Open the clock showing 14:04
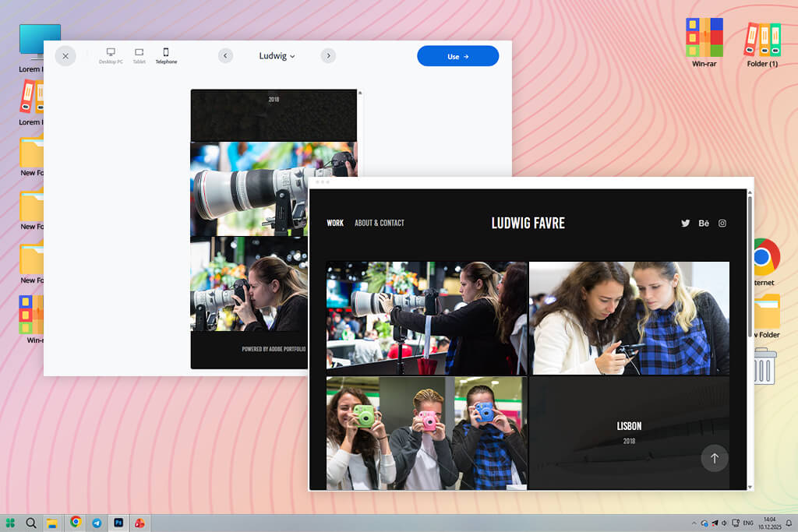Image resolution: width=798 pixels, height=532 pixels. coord(769,523)
